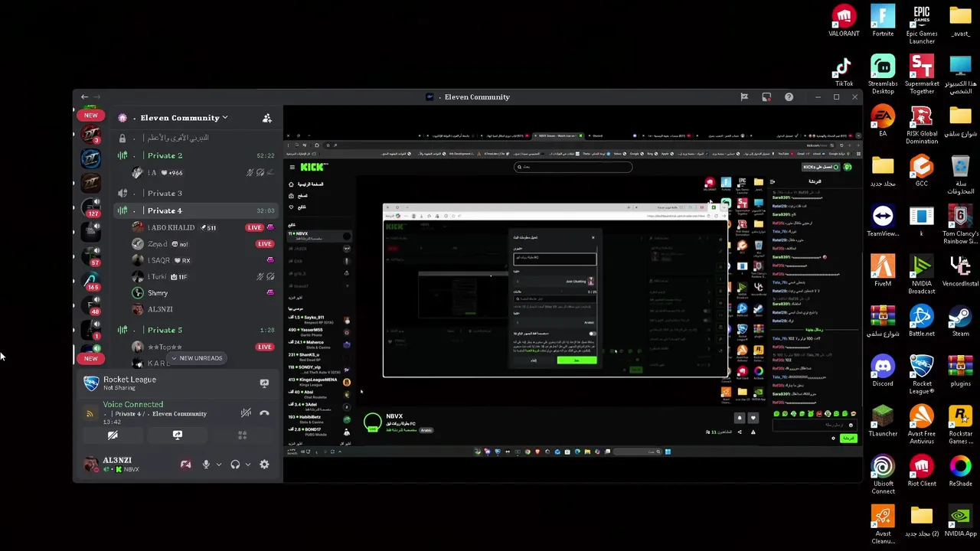Watch ABO KHALID's LIVE stream badge
The image size is (980, 551).
pos(254,227)
